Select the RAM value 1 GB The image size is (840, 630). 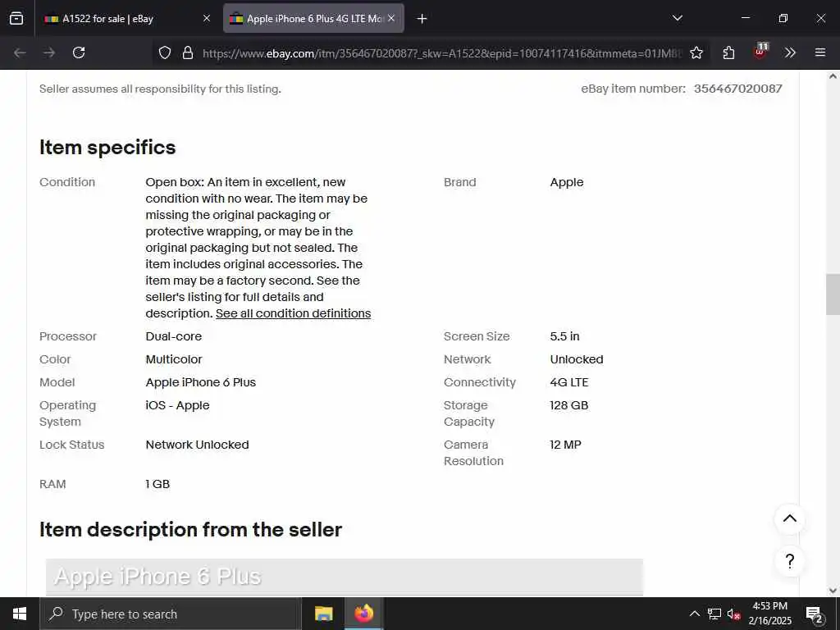(x=157, y=484)
